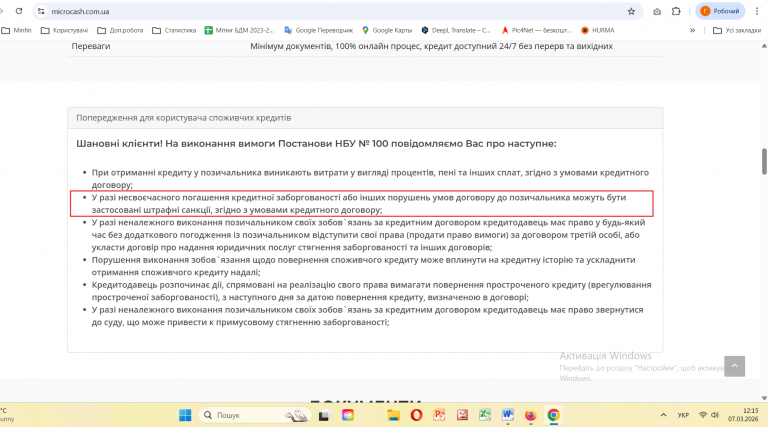The width and height of the screenshot is (768, 427).
Task: Open the extensions puzzle icon
Action: (x=676, y=11)
